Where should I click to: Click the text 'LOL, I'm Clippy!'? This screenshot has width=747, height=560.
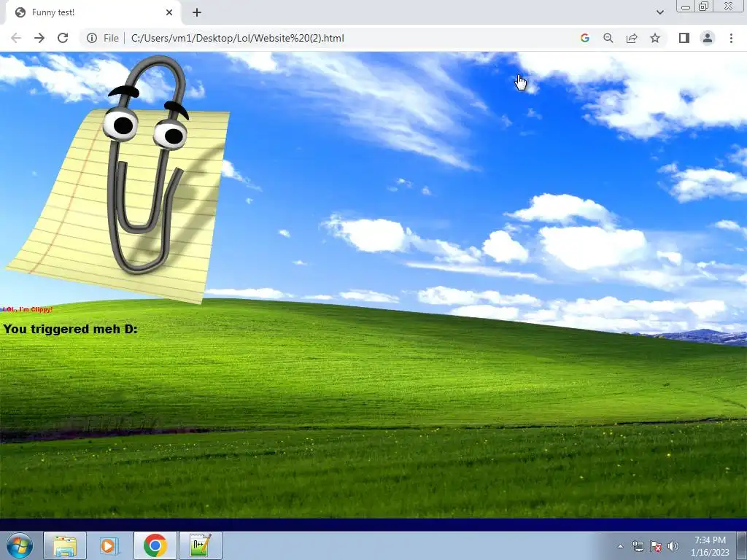pos(27,309)
